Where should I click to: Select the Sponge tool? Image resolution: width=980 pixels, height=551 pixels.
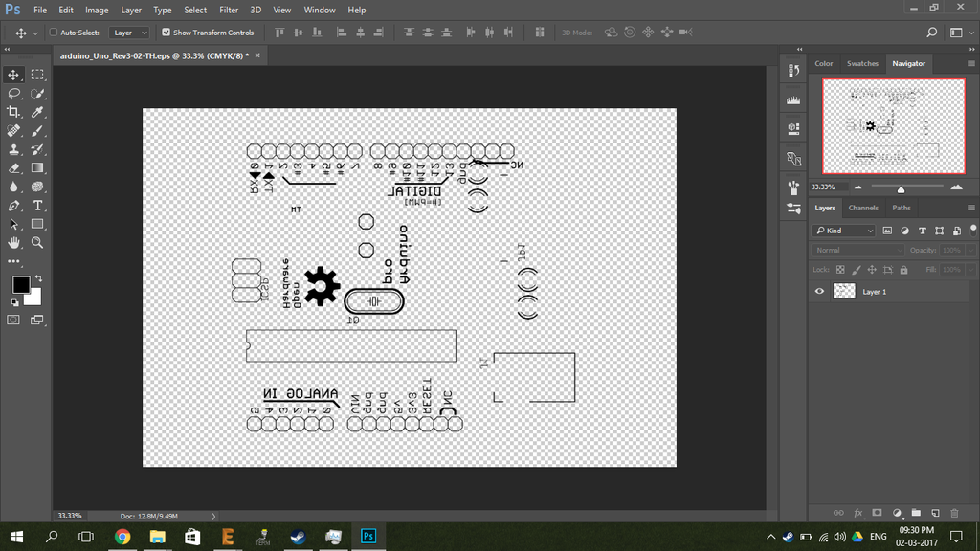point(37,187)
